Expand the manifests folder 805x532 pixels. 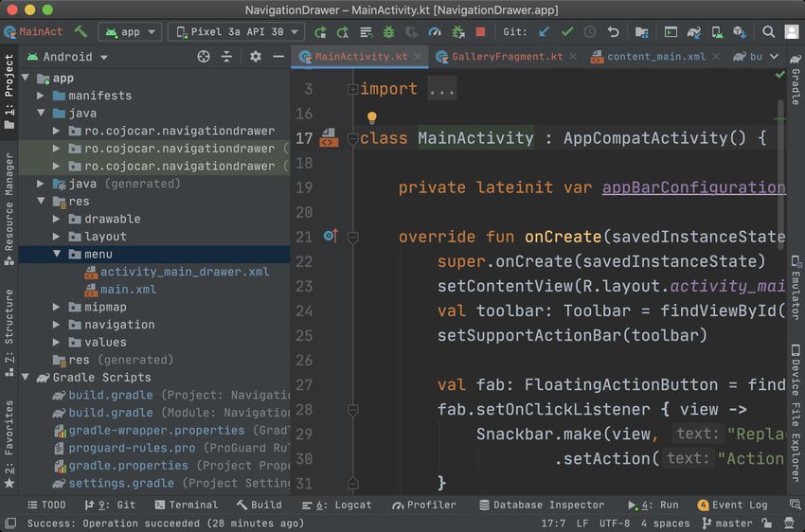point(40,96)
